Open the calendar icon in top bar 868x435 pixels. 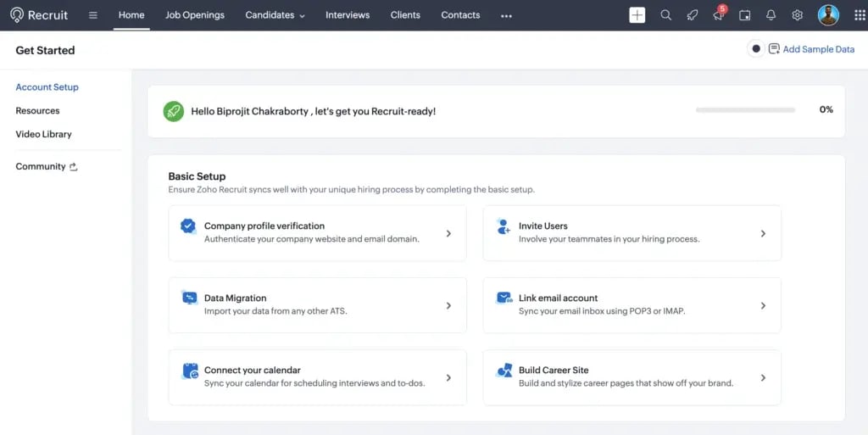click(744, 15)
